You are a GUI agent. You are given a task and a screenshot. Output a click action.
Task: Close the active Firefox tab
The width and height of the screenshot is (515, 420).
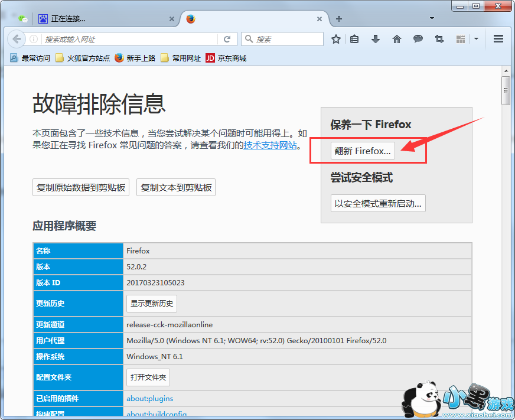click(x=320, y=19)
